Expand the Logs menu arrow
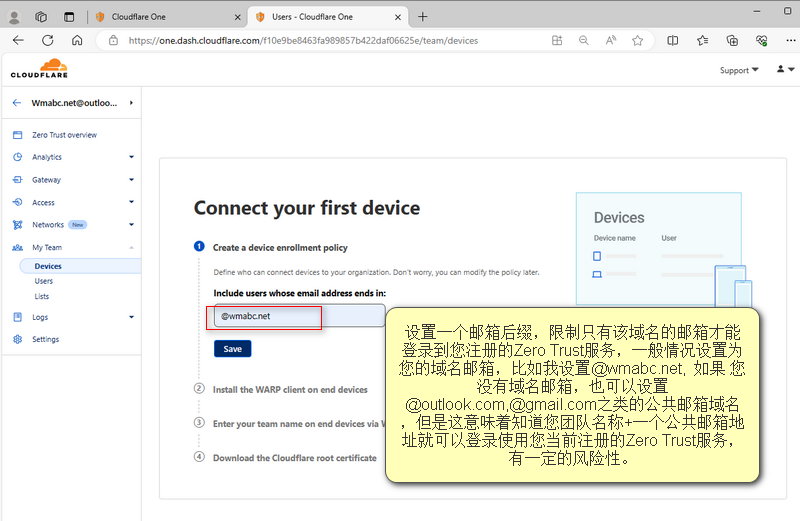 [x=131, y=317]
